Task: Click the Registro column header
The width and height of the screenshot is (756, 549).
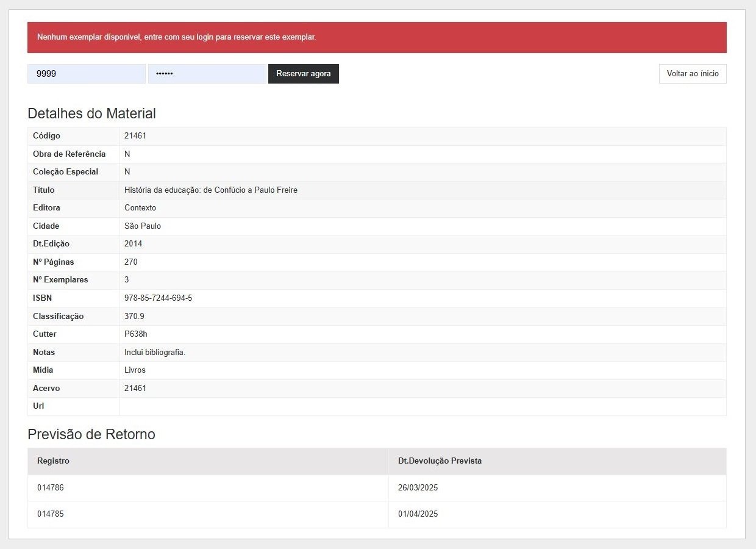Action: click(x=53, y=461)
